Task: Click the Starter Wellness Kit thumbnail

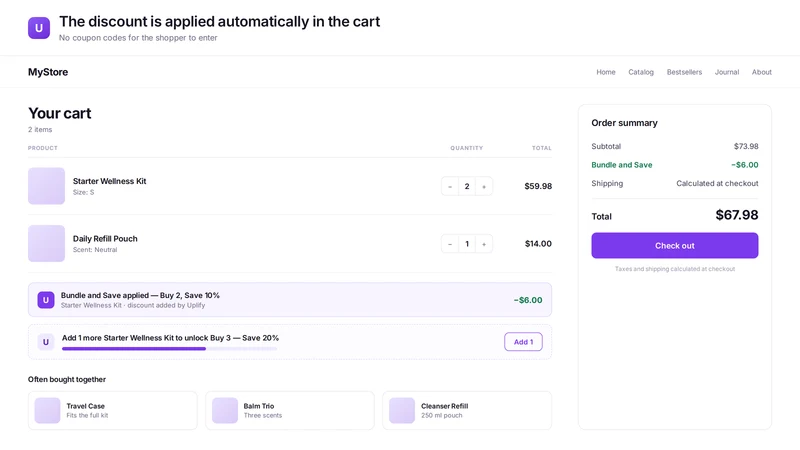Action: (x=46, y=186)
